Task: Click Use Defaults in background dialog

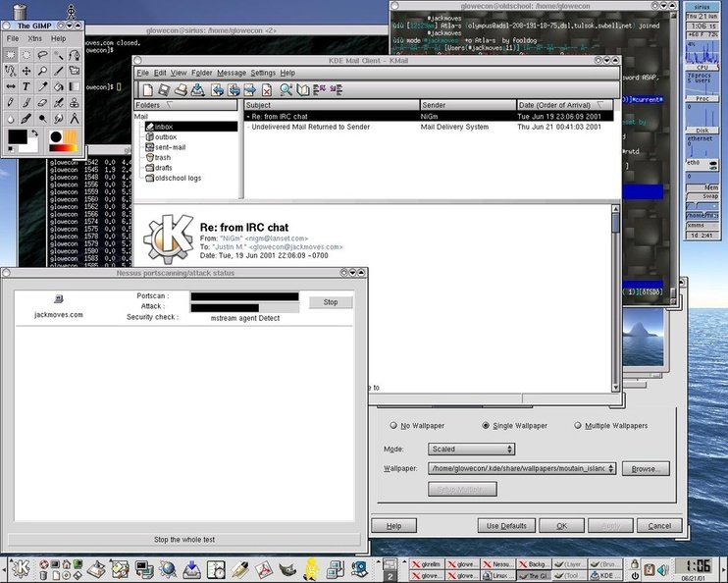Action: click(x=506, y=526)
